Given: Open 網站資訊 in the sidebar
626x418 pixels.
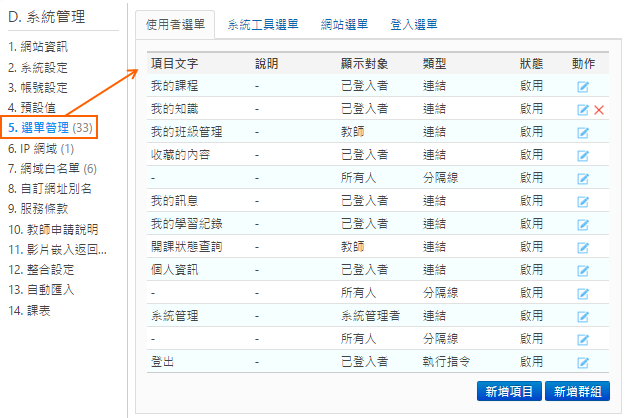Looking at the screenshot, I should pyautogui.click(x=43, y=46).
